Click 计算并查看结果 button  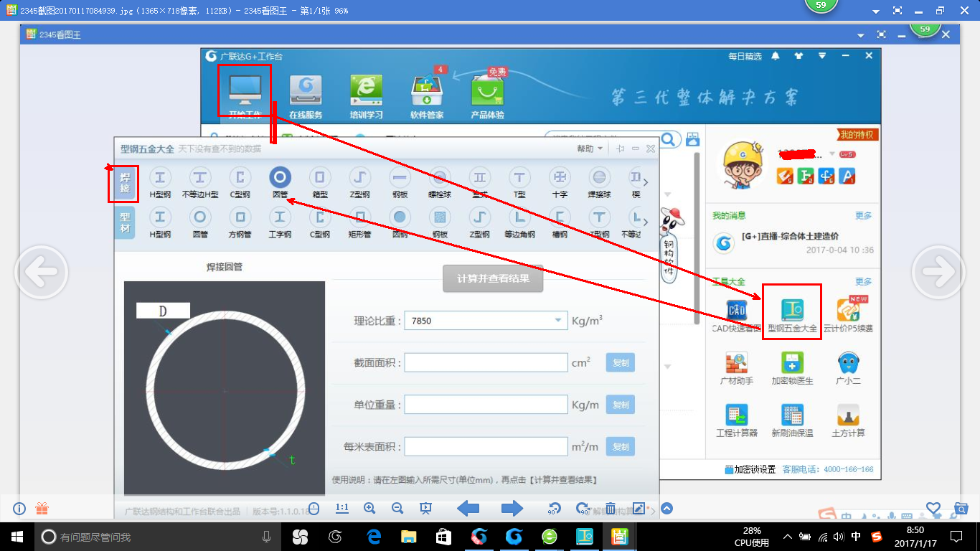[x=493, y=278]
